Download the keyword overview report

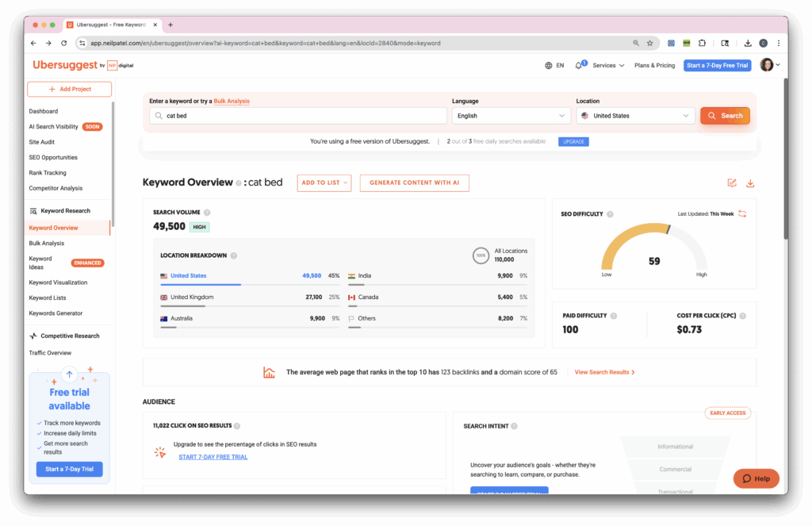click(x=750, y=183)
